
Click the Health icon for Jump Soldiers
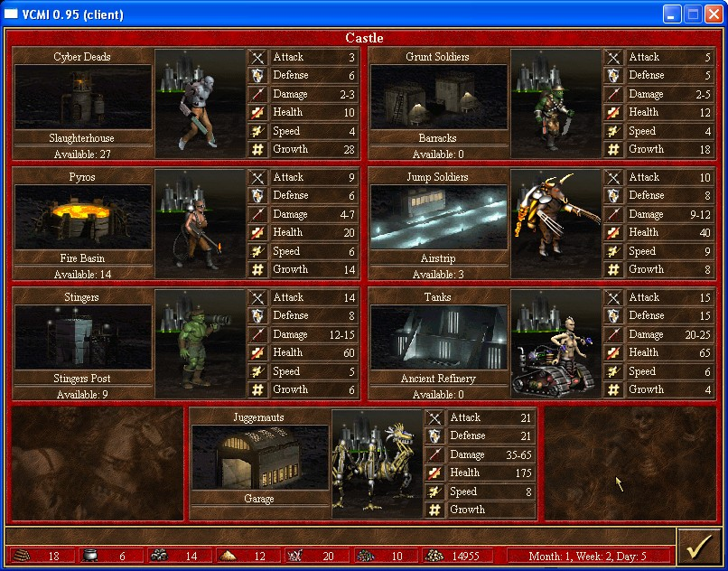[613, 232]
